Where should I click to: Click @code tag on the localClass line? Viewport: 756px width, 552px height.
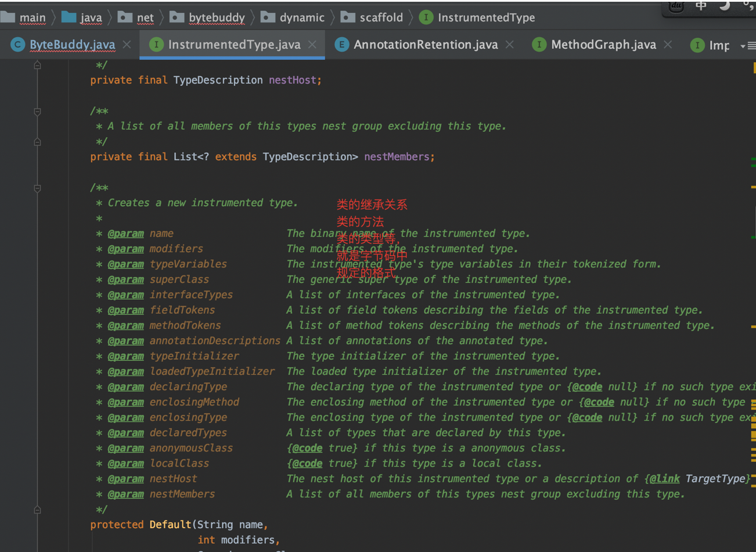click(307, 463)
